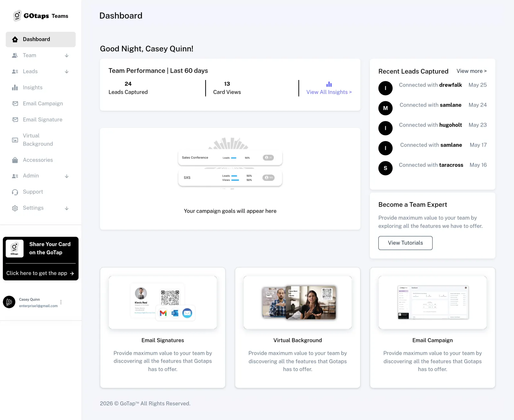The width and height of the screenshot is (514, 420).
Task: Click the Leads icon in sidebar
Action: click(15, 71)
